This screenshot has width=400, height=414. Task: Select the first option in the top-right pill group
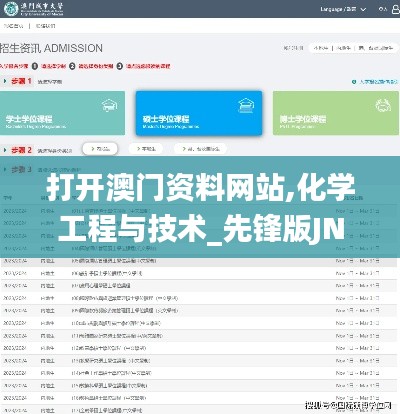pos(321,48)
